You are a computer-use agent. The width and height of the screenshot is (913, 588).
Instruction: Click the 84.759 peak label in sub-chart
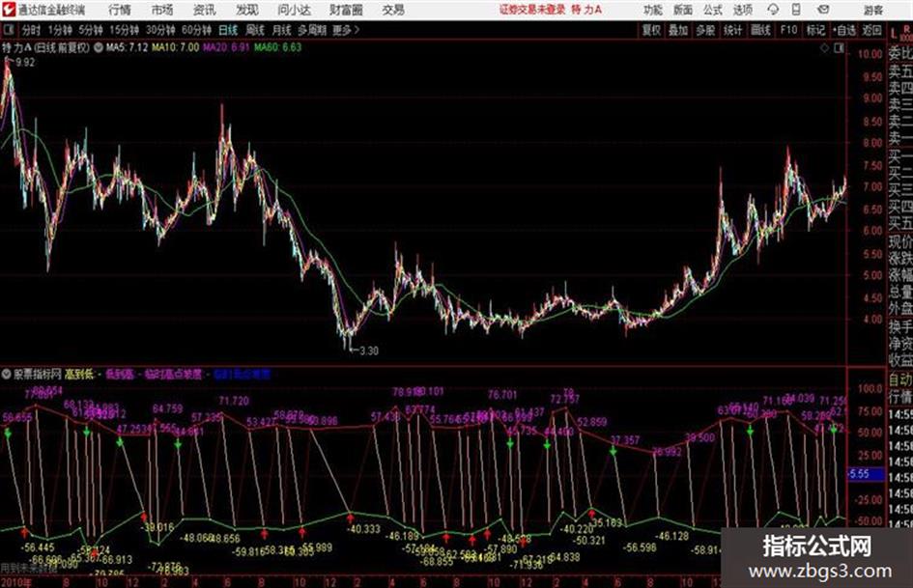[x=168, y=408]
